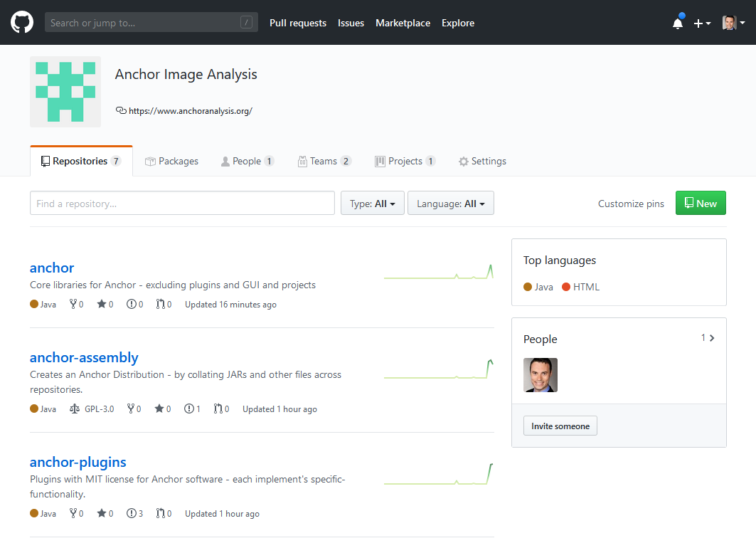
Task: Open pull requests icon for anchor-assembly
Action: pos(218,409)
